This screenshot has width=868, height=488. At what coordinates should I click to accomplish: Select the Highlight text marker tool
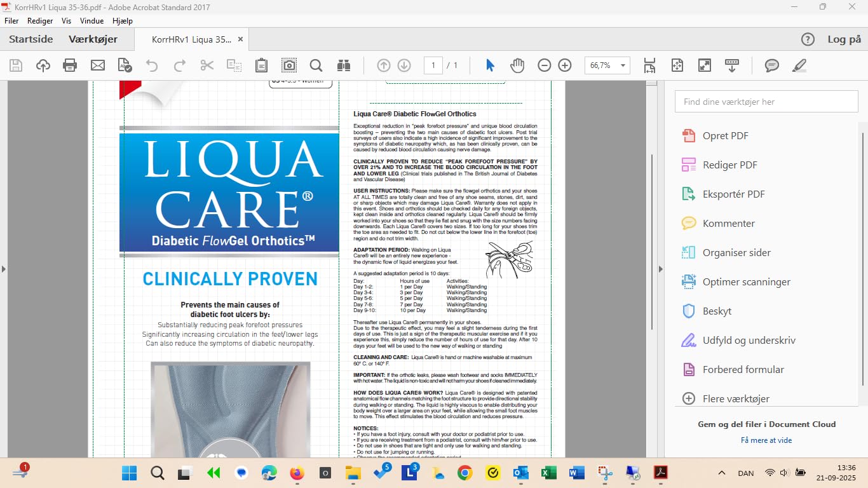click(799, 65)
